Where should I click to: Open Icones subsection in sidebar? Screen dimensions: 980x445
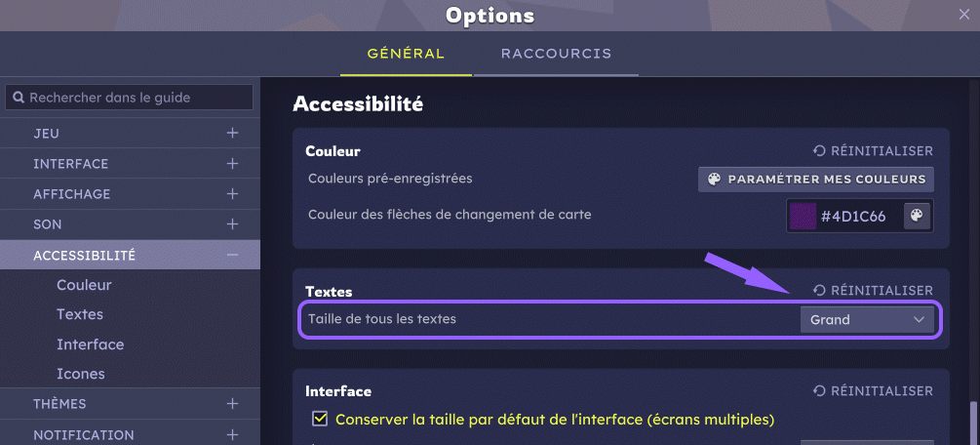pos(81,375)
